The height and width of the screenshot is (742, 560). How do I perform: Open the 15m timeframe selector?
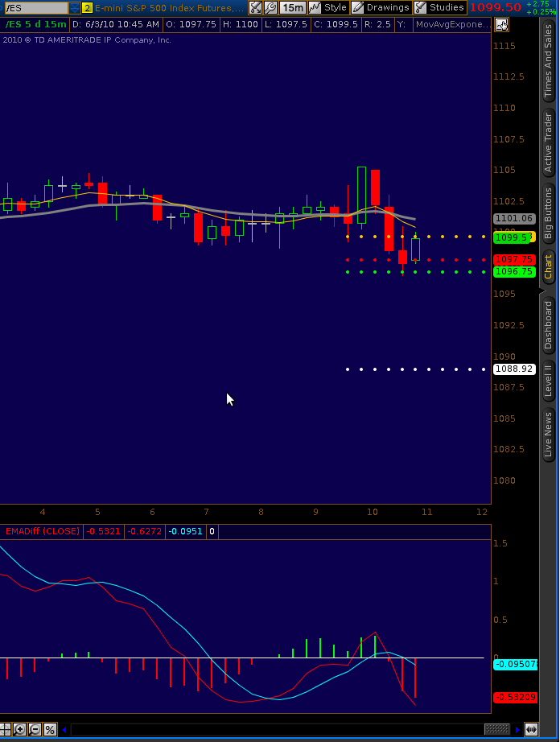click(292, 7)
